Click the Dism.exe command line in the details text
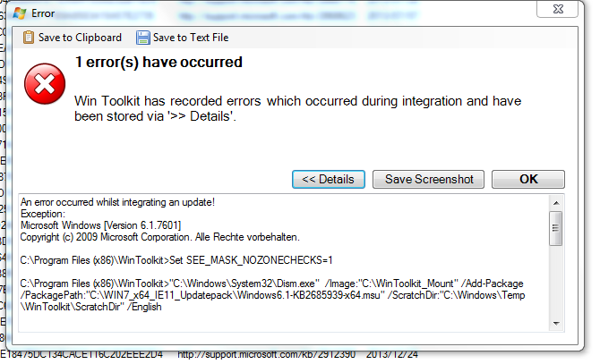This screenshot has height=364, width=600. click(x=272, y=295)
